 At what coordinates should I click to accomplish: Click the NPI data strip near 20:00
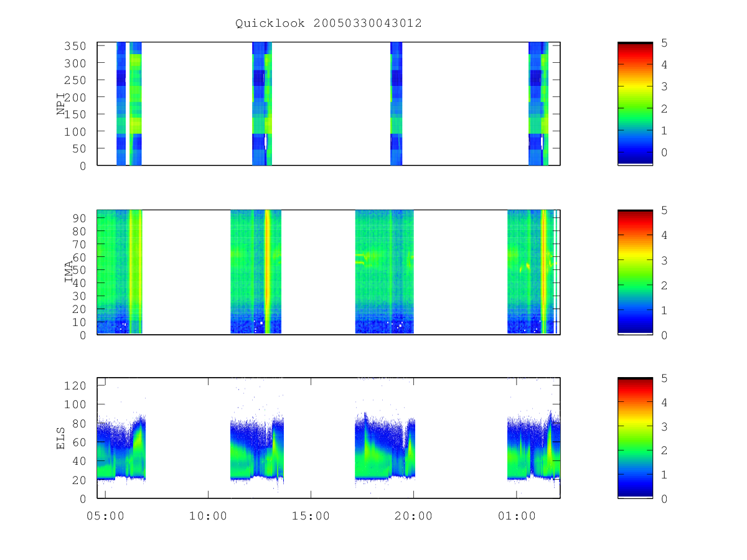click(x=396, y=103)
